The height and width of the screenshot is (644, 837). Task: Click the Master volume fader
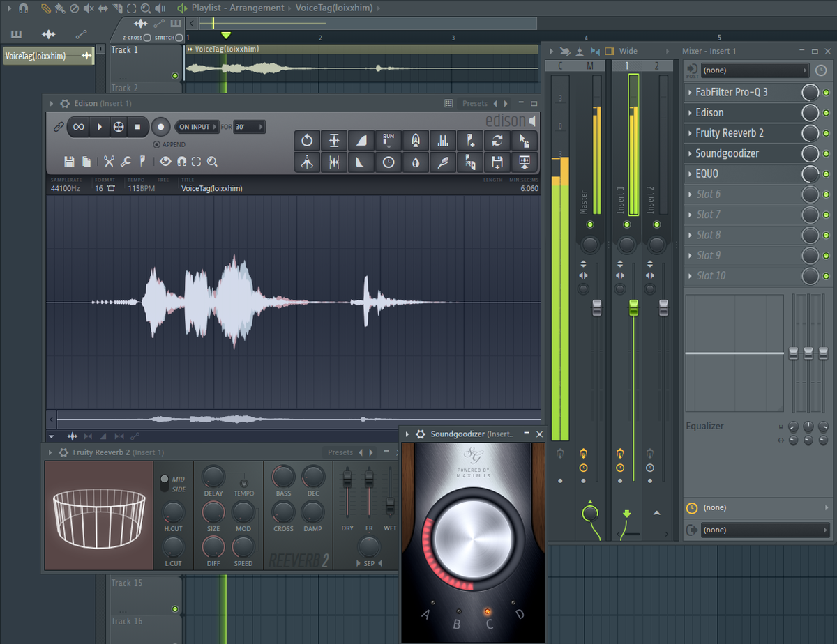pos(596,307)
